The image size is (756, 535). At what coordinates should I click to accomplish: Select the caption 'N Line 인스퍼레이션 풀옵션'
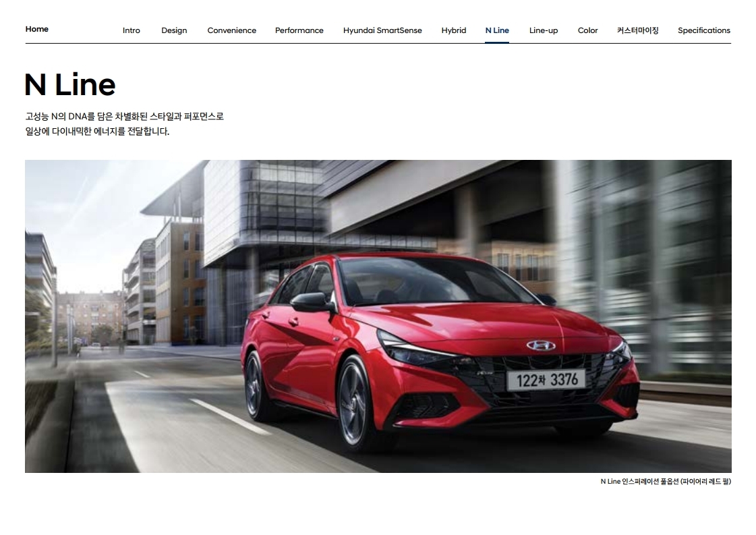639,482
